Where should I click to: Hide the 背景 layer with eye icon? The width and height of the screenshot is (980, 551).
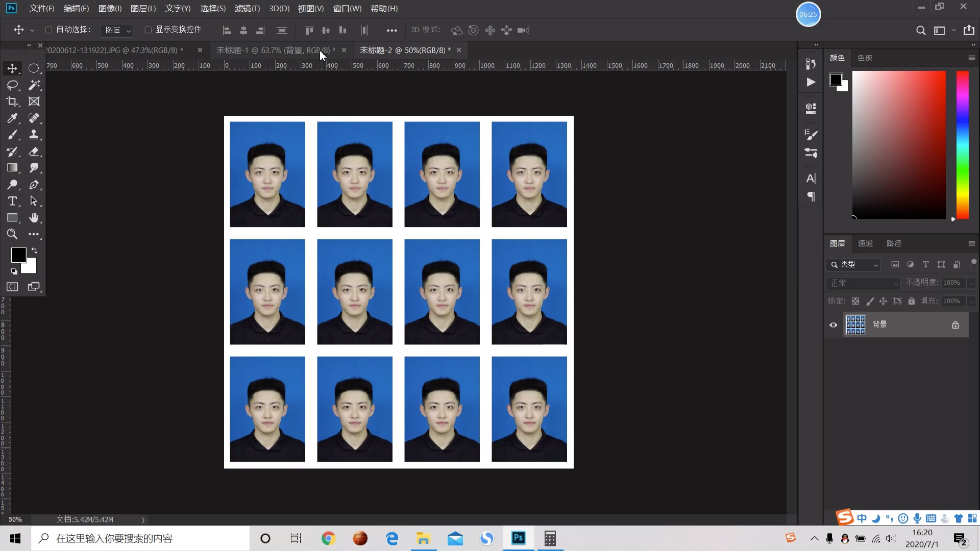(833, 325)
